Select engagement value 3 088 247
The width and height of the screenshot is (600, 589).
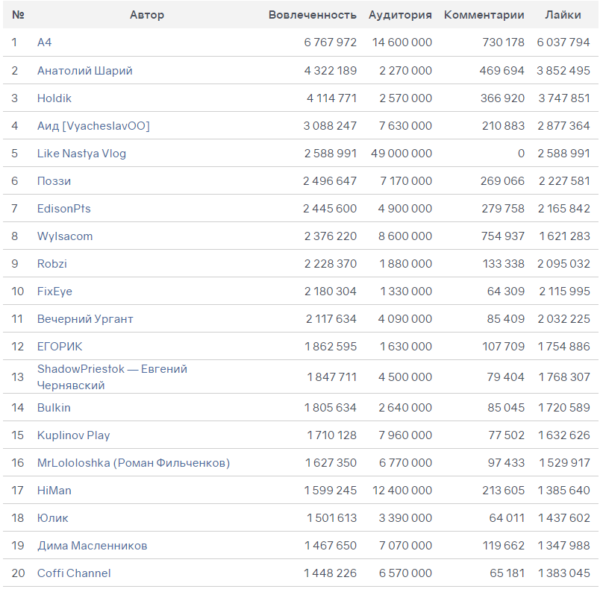pos(330,126)
